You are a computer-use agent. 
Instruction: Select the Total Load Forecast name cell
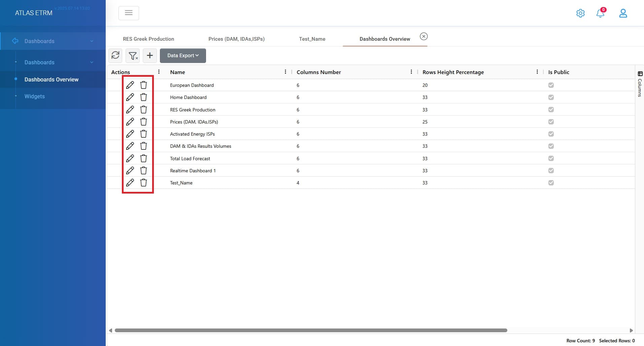tap(190, 159)
